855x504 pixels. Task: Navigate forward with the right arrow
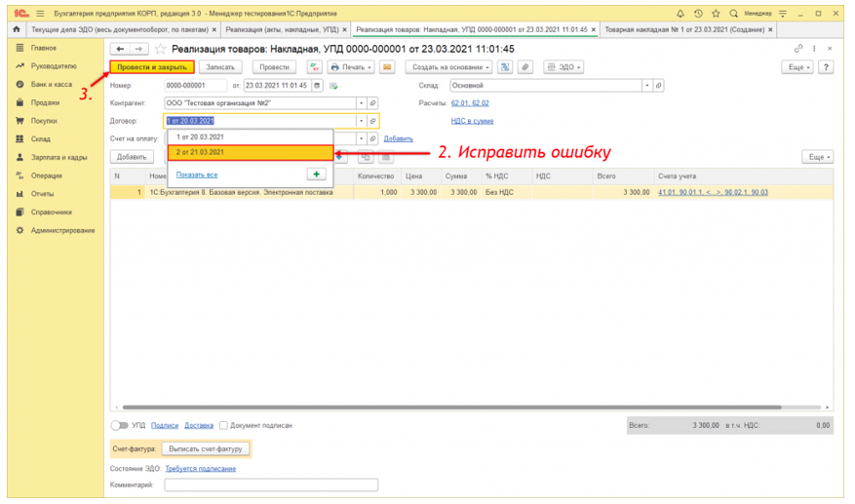pyautogui.click(x=139, y=49)
